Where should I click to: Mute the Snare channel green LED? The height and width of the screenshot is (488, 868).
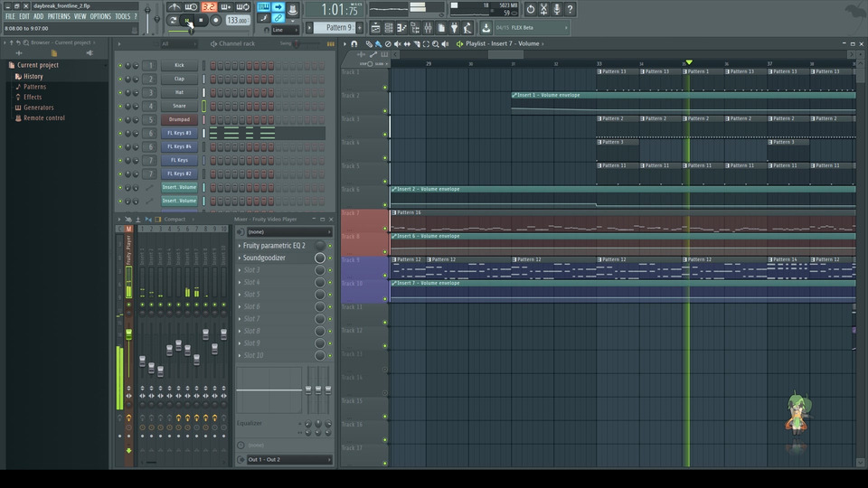pyautogui.click(x=120, y=107)
